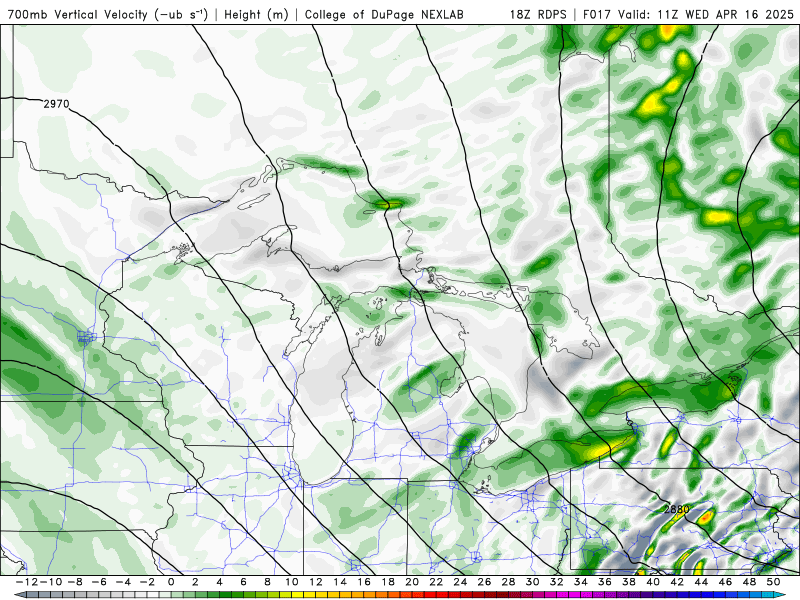Click the '4' value on the color scale
Viewport: 800px width, 600px height.
click(219, 582)
